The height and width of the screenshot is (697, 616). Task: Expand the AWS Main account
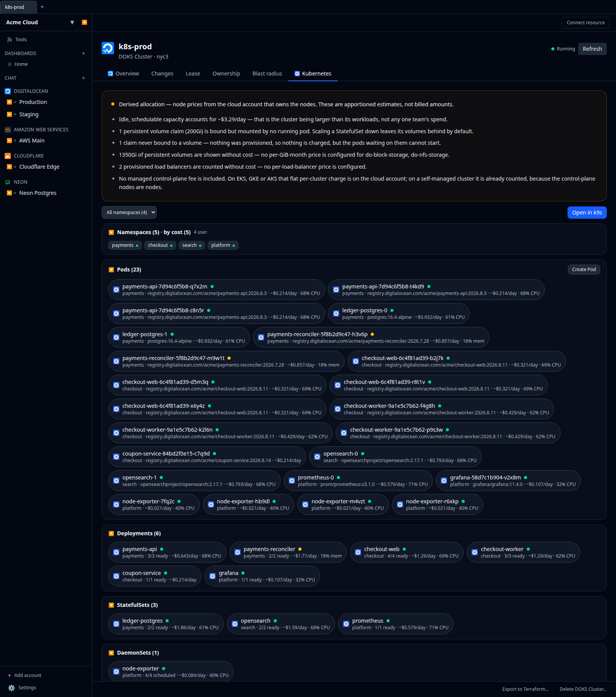(x=10, y=141)
